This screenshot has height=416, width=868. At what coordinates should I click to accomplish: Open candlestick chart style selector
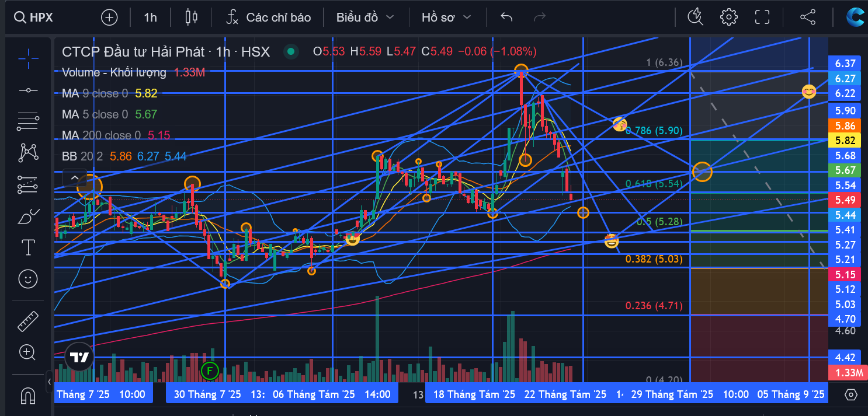[x=191, y=18]
